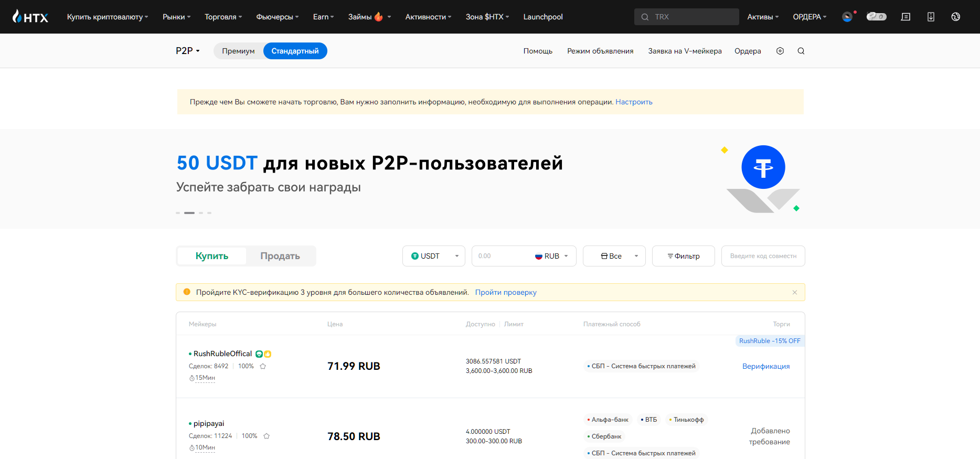The height and width of the screenshot is (459, 980).
Task: Expand the ОРДЕРА menu
Action: point(809,17)
